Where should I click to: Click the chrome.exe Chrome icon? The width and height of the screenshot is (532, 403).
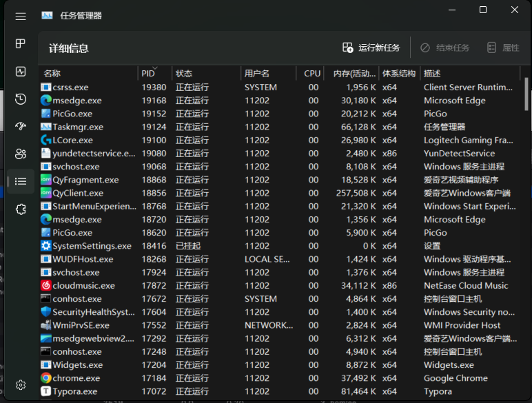[45, 378]
